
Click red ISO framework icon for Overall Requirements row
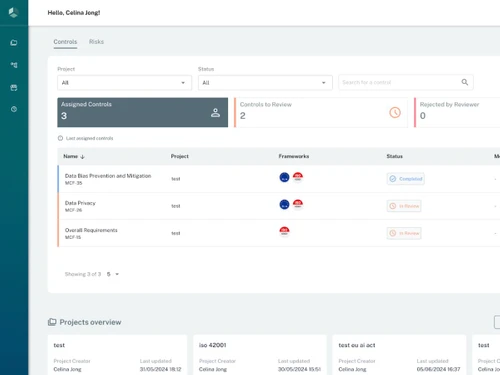284,231
